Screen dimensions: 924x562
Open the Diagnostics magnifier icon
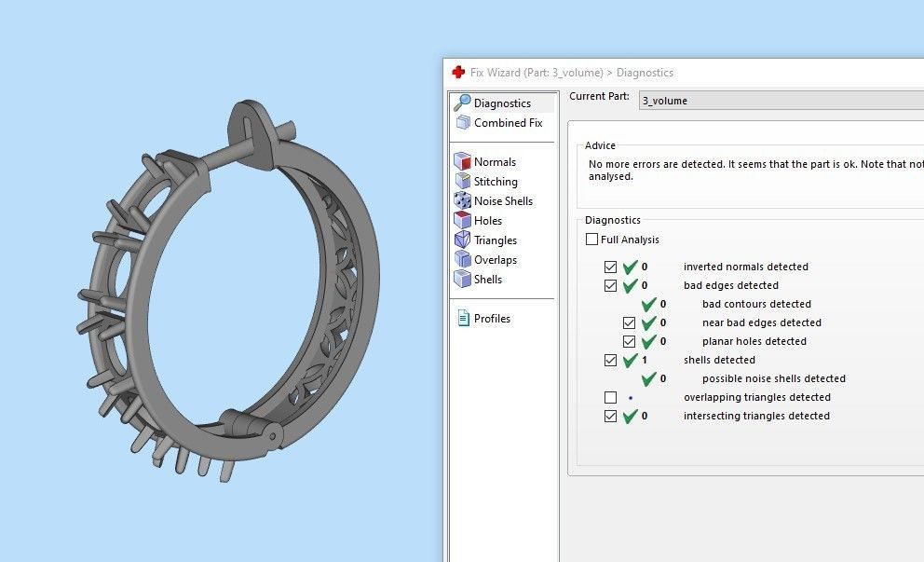tap(462, 103)
